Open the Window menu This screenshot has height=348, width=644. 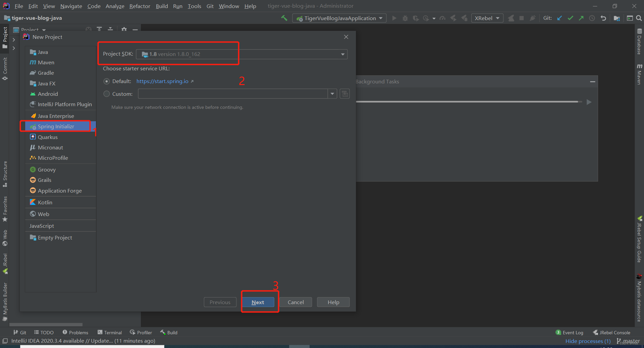tap(229, 6)
